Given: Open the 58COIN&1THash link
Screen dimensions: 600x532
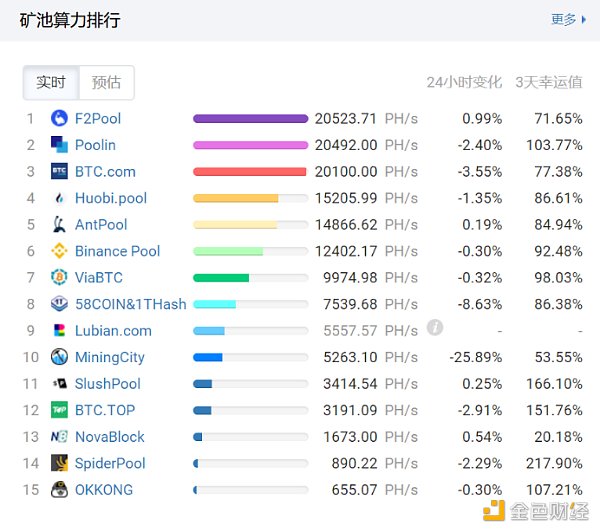Looking at the screenshot, I should (131, 304).
